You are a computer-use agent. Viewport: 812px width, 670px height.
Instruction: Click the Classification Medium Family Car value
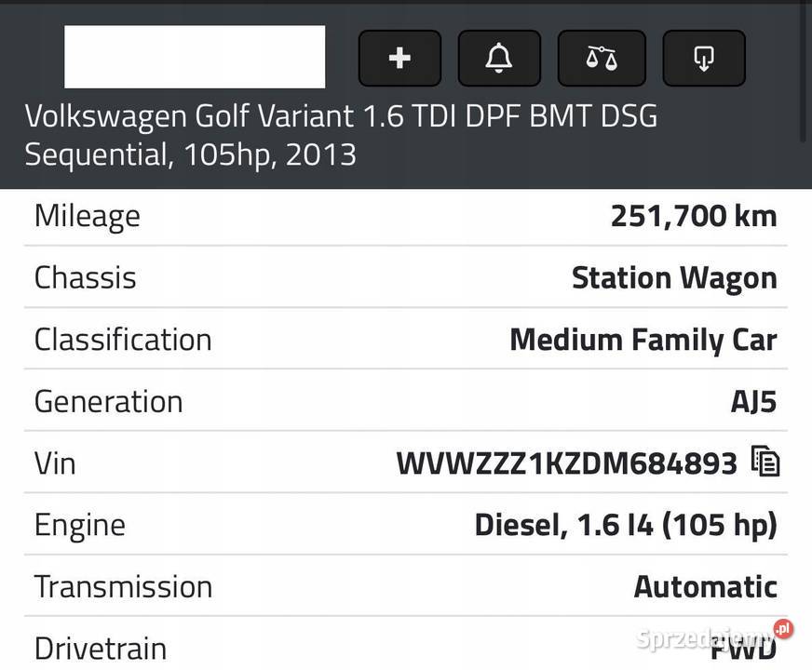click(643, 340)
